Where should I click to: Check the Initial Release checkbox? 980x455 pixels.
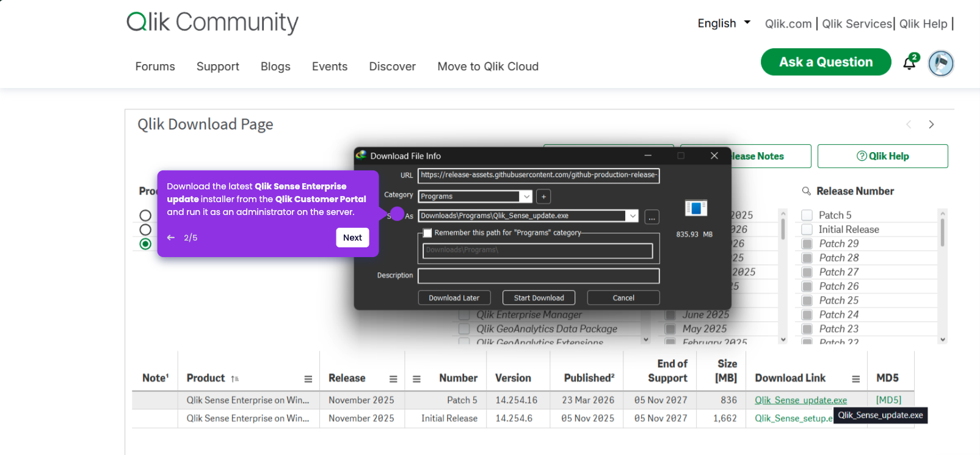click(807, 229)
